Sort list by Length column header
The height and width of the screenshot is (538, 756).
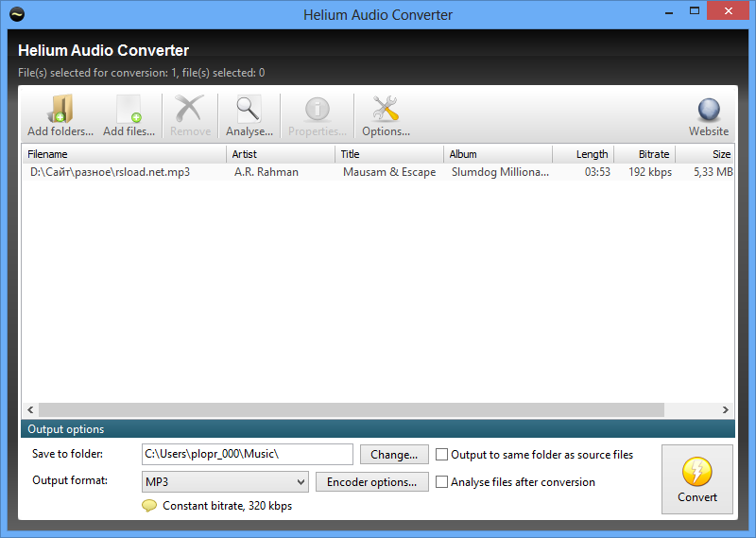click(583, 154)
